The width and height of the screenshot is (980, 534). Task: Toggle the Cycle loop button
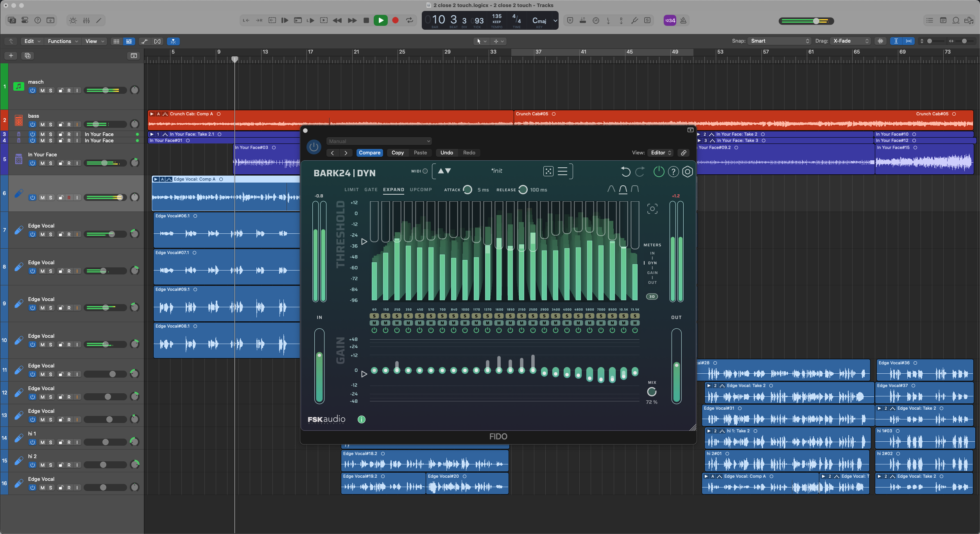tap(409, 20)
